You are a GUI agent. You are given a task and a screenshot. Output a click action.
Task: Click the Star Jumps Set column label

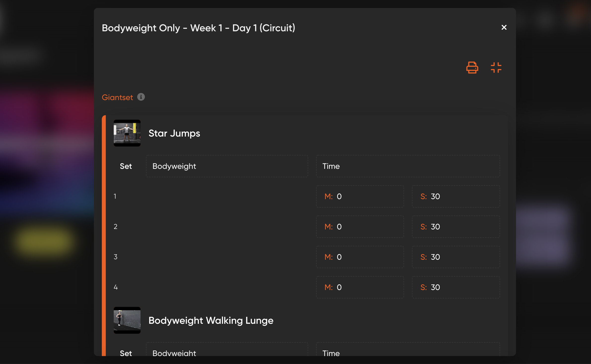point(126,166)
